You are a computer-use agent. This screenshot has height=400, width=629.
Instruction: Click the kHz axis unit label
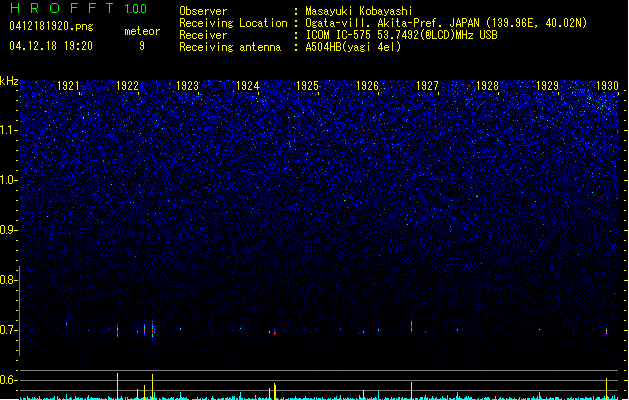pyautogui.click(x=9, y=81)
